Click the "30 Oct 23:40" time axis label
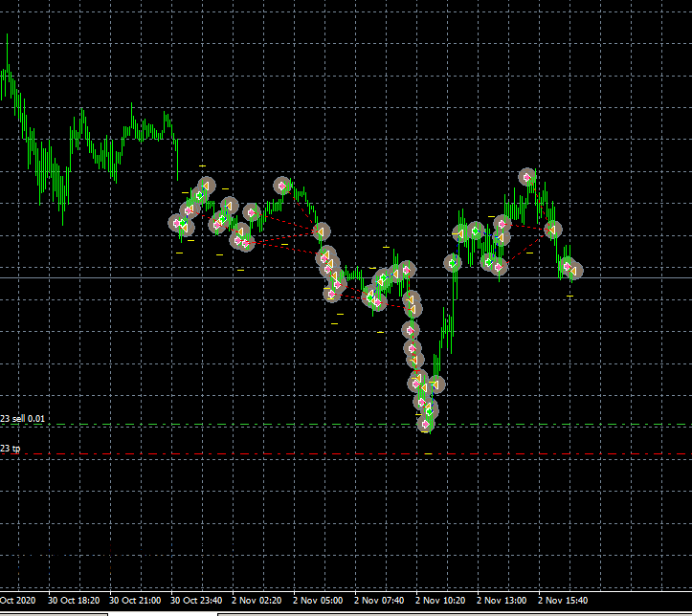Image resolution: width=692 pixels, height=616 pixels. pos(196,601)
